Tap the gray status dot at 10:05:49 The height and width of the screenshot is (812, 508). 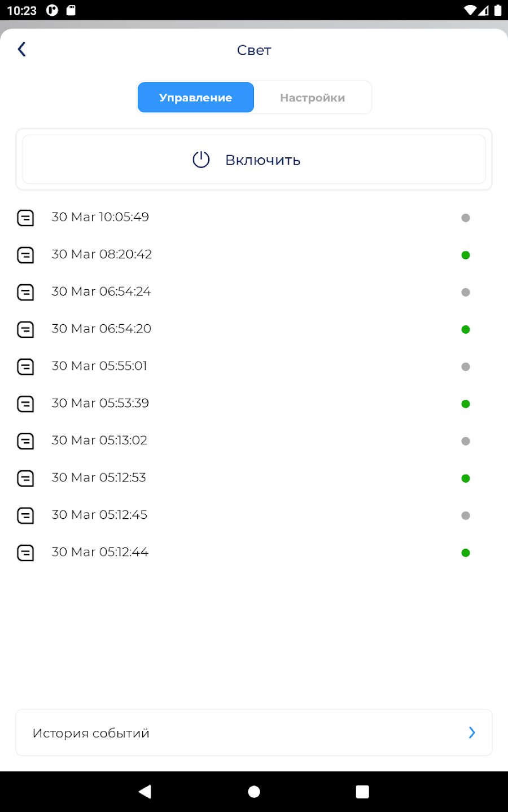click(x=466, y=218)
